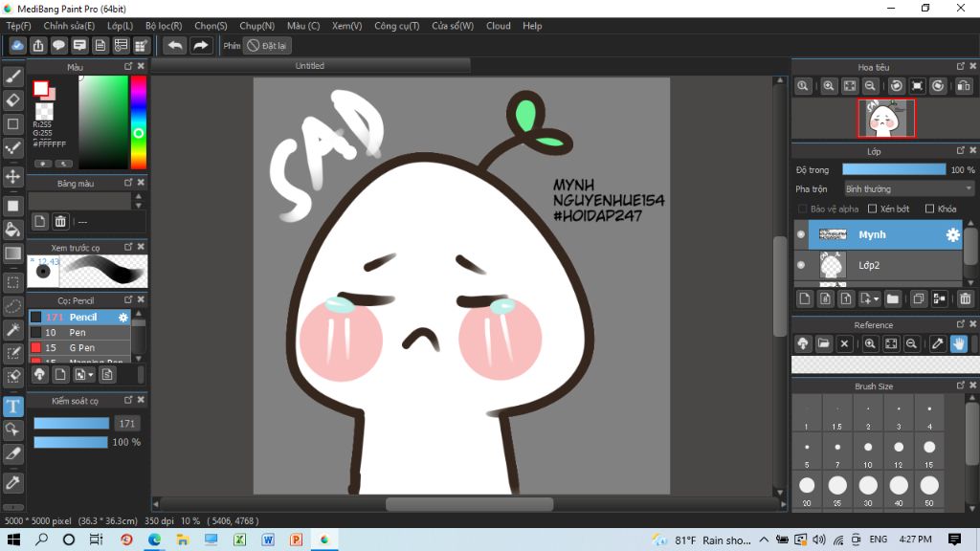
Task: Select the Gradient tool
Action: [13, 253]
